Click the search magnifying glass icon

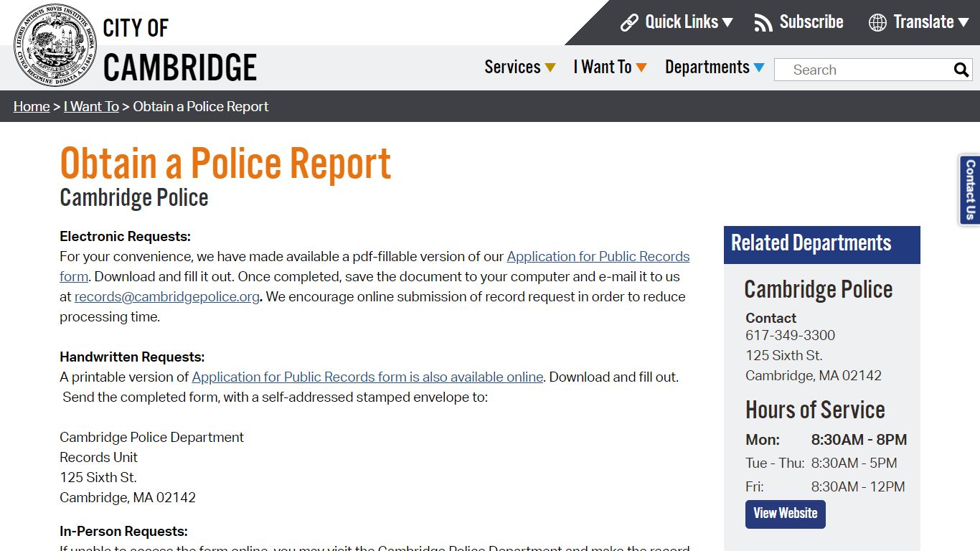pos(961,70)
